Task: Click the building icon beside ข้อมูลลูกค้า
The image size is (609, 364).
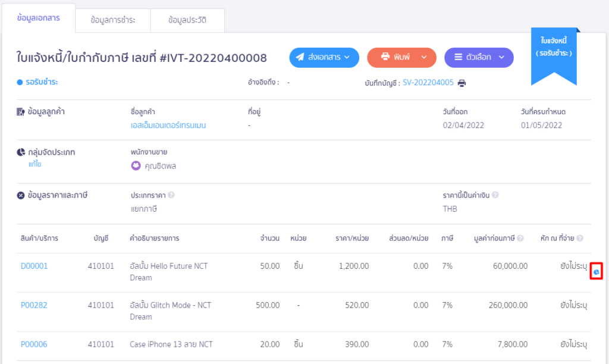Action: pos(21,112)
